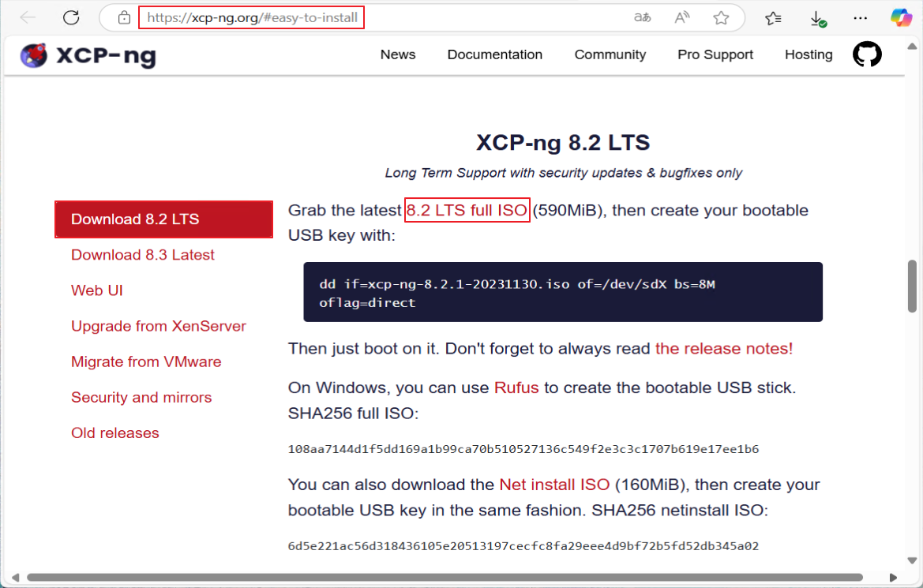Open the Downloads icon
Screen dimensions: 923x588
tap(818, 19)
